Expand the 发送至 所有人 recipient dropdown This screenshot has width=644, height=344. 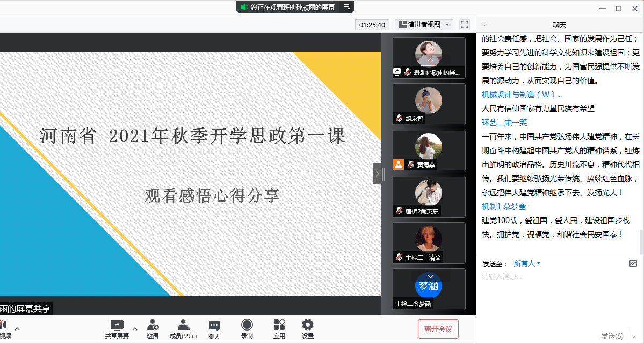click(527, 263)
